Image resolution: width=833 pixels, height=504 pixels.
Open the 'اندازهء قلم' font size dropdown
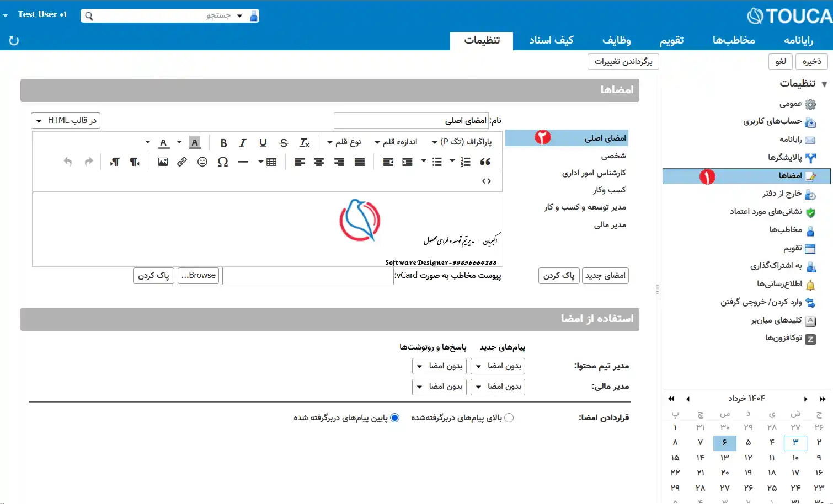396,142
